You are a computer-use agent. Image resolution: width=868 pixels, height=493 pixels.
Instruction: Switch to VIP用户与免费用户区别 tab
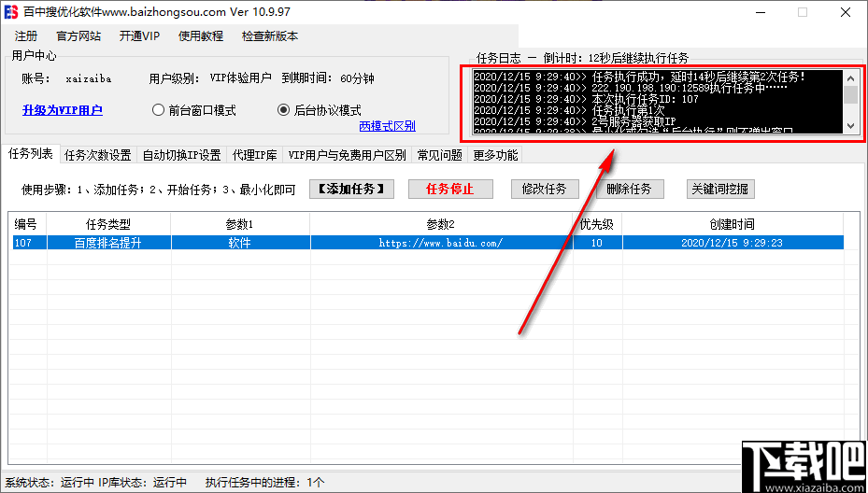point(347,156)
